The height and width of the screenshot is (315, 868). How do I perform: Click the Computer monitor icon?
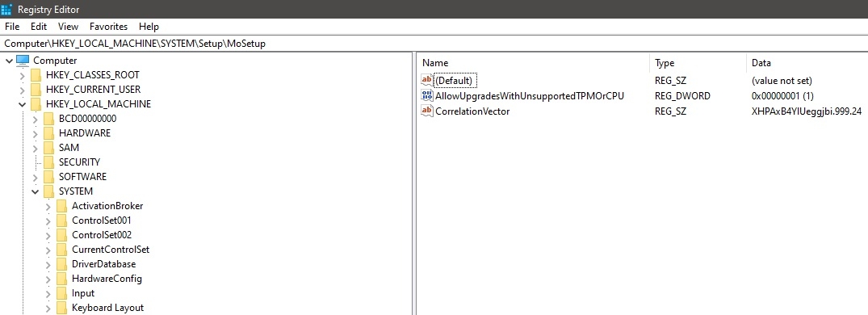pyautogui.click(x=22, y=61)
